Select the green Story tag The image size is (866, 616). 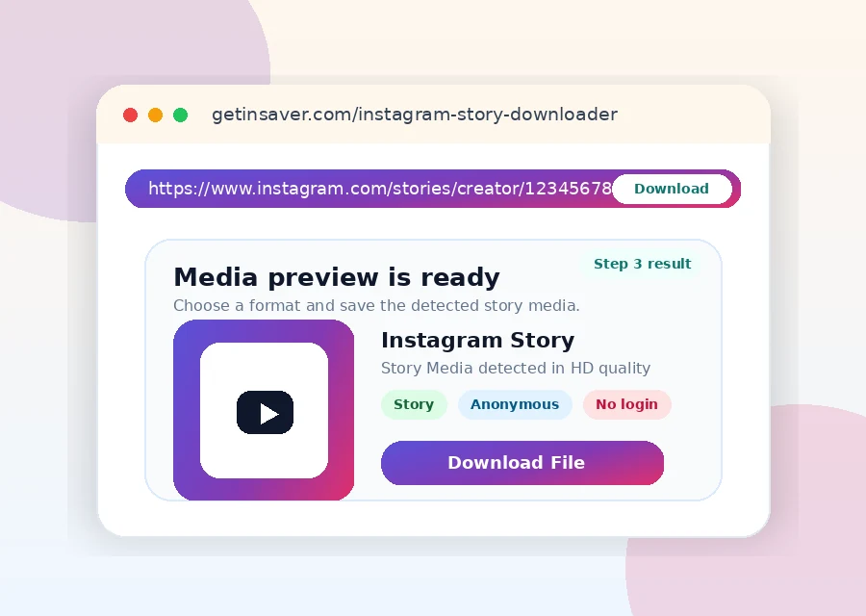click(414, 404)
